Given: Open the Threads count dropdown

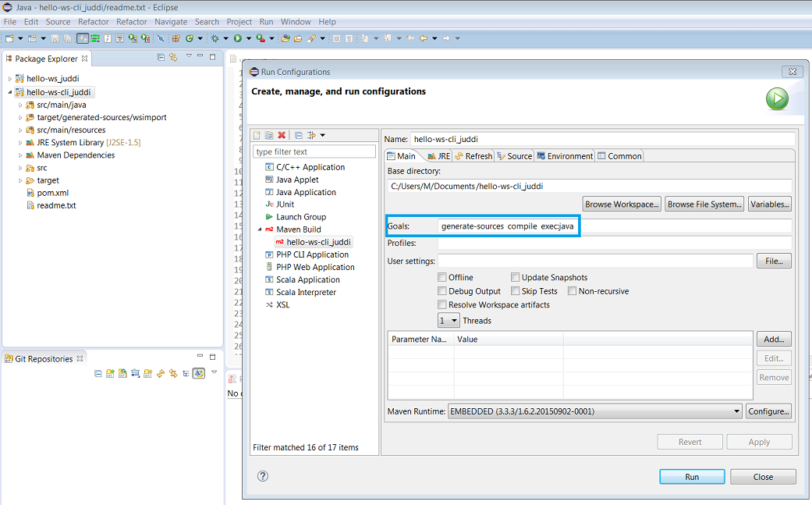Looking at the screenshot, I should pyautogui.click(x=449, y=320).
